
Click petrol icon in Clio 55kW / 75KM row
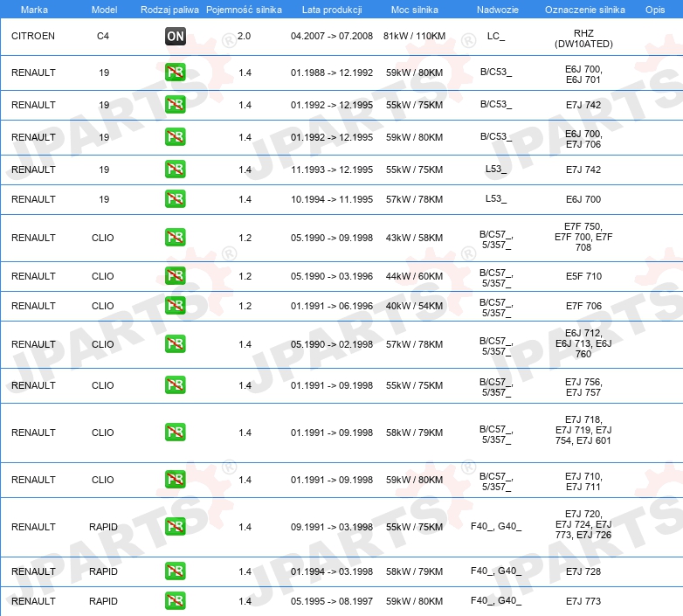(x=176, y=385)
